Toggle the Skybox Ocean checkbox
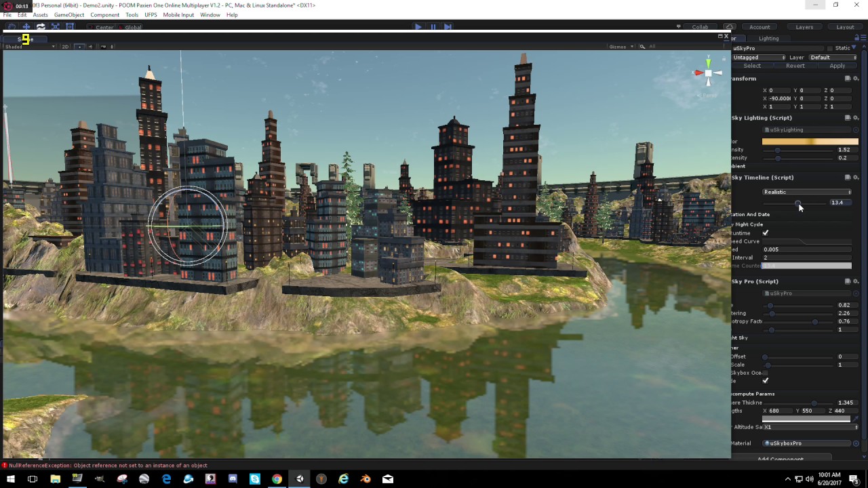 (x=766, y=373)
